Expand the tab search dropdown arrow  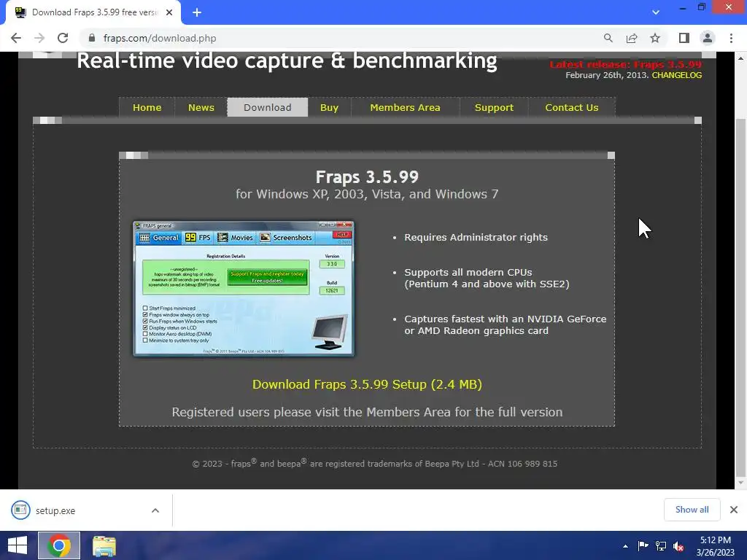click(x=656, y=12)
